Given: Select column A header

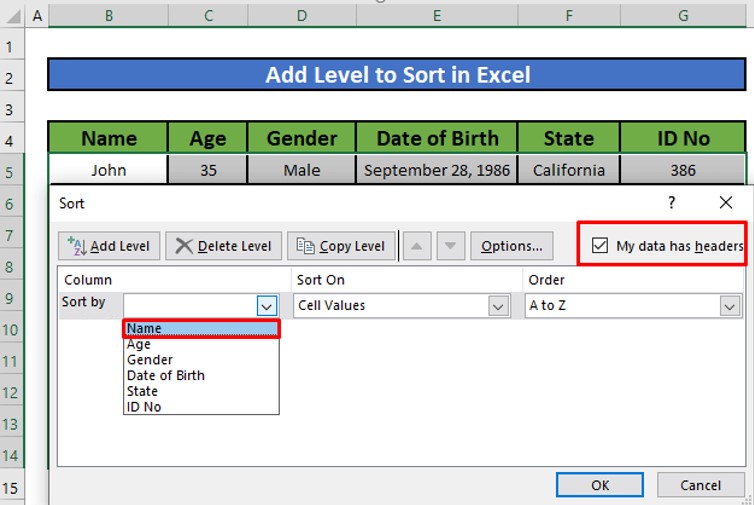Looking at the screenshot, I should 37,16.
